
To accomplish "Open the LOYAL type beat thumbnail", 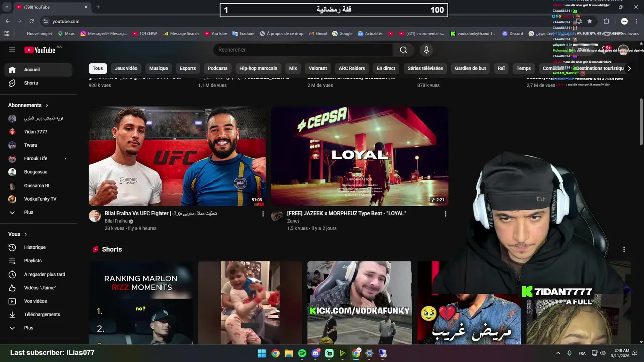I will coord(360,156).
